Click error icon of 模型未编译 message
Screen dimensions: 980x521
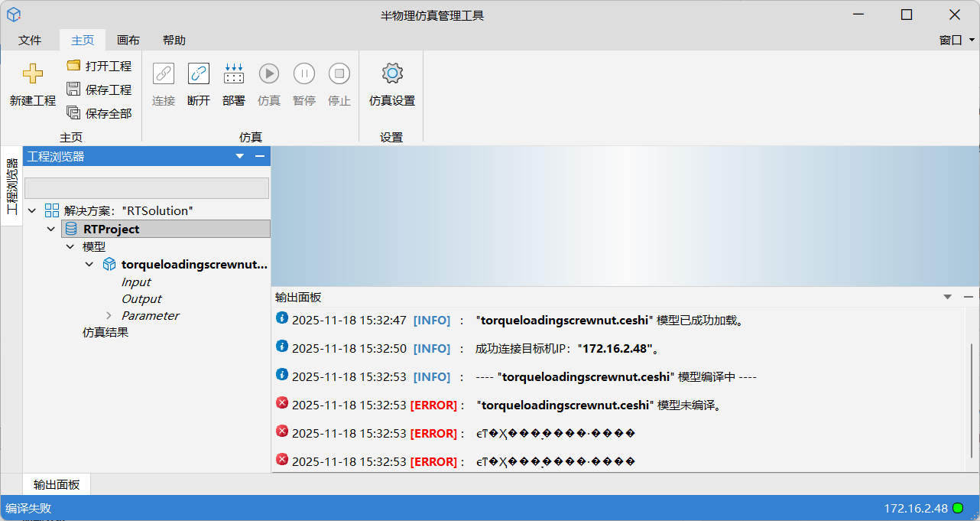[281, 403]
